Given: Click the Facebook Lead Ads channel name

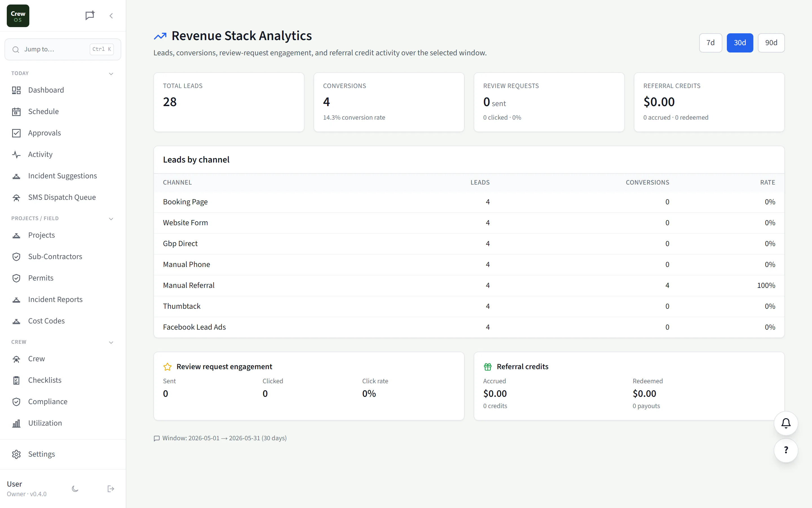Looking at the screenshot, I should [x=194, y=327].
